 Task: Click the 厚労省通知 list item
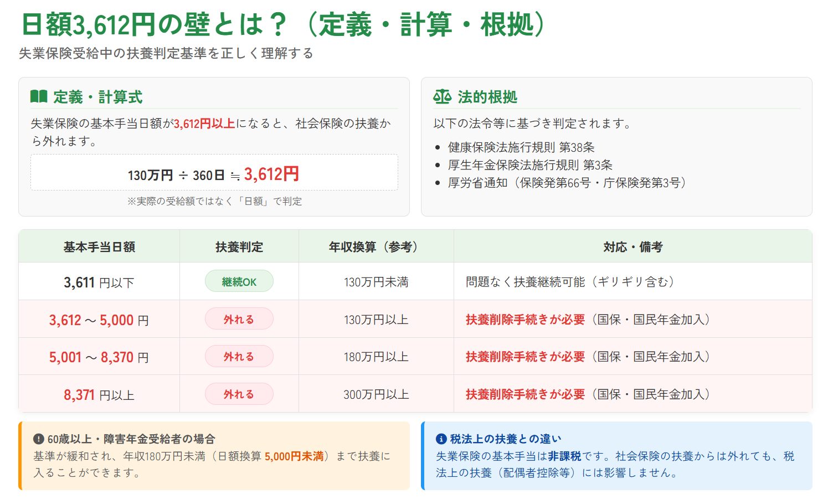pos(567,183)
